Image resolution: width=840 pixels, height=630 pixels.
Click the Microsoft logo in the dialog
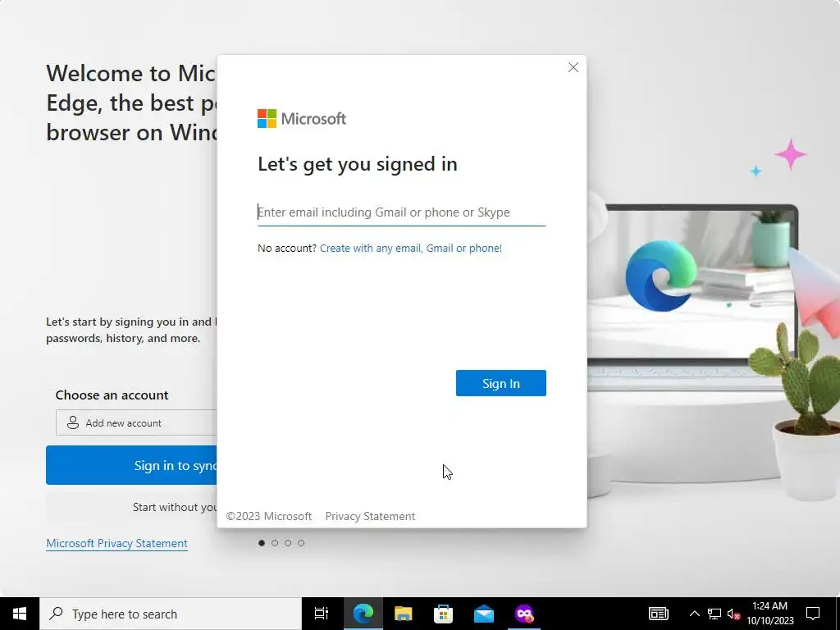pos(302,118)
